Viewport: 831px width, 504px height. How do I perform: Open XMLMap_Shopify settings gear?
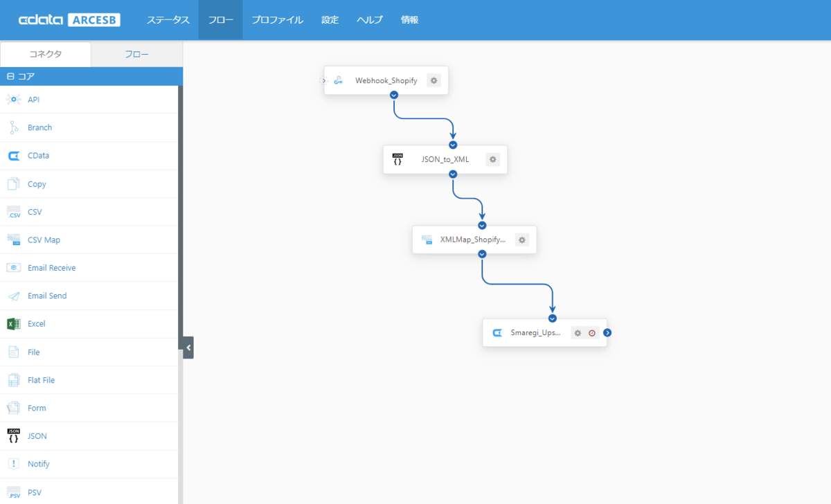point(522,240)
